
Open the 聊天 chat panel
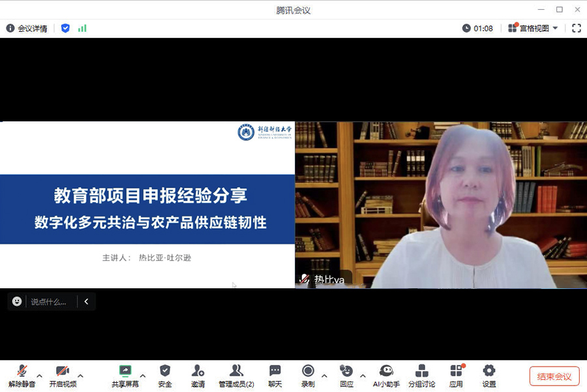coord(275,375)
